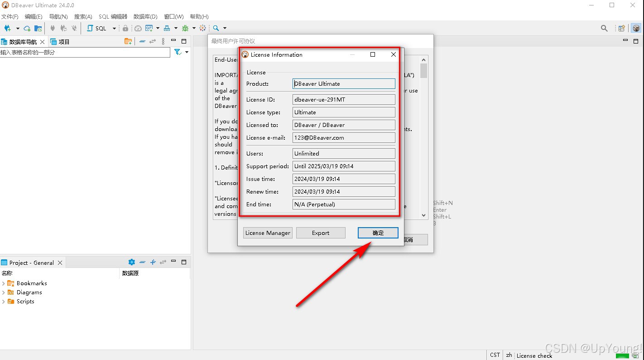Click the GIT toolbar icon
Image resolution: width=644 pixels, height=360 pixels.
(149, 28)
